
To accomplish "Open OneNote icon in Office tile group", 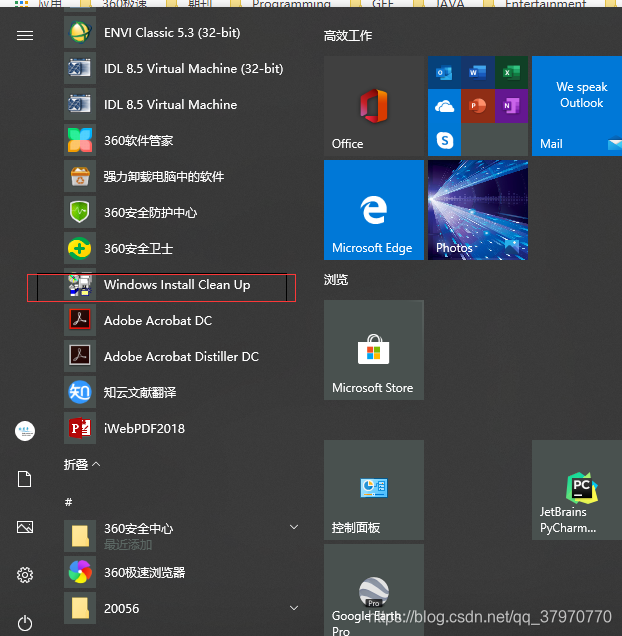I will tap(511, 106).
